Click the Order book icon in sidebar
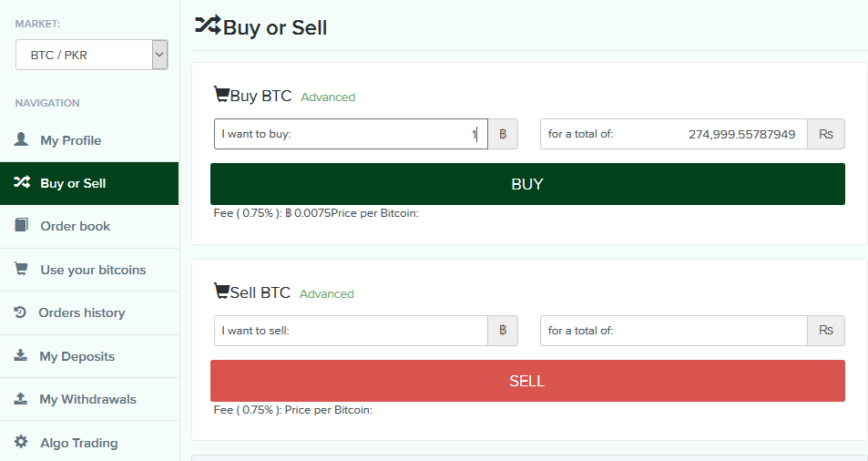The height and width of the screenshot is (461, 868). [21, 225]
